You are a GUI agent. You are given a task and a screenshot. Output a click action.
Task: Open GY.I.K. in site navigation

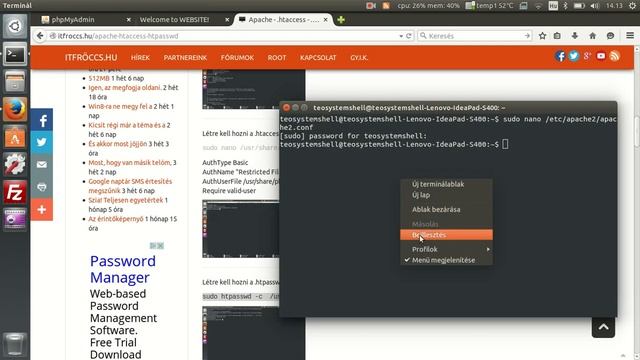(x=359, y=58)
